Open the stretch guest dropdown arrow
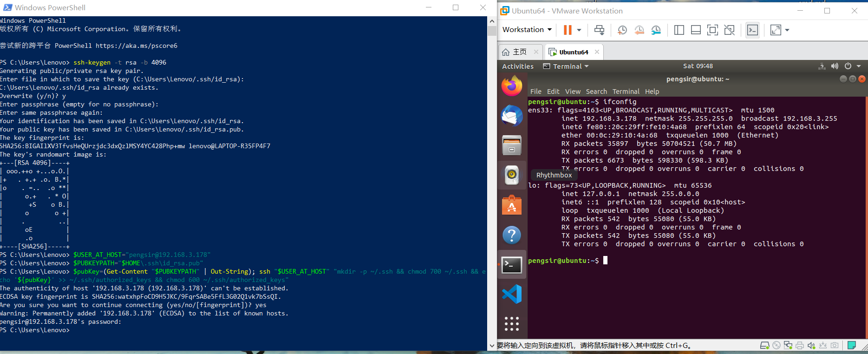 [787, 30]
